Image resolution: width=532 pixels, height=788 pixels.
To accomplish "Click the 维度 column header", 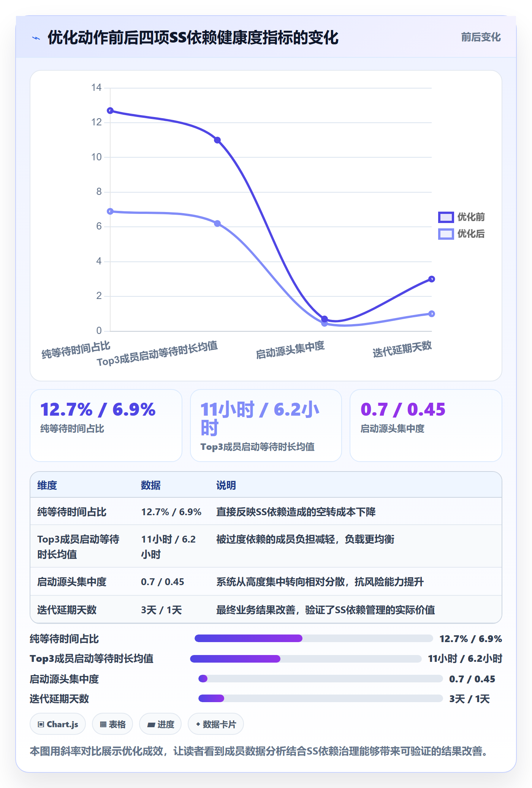I will [47, 485].
